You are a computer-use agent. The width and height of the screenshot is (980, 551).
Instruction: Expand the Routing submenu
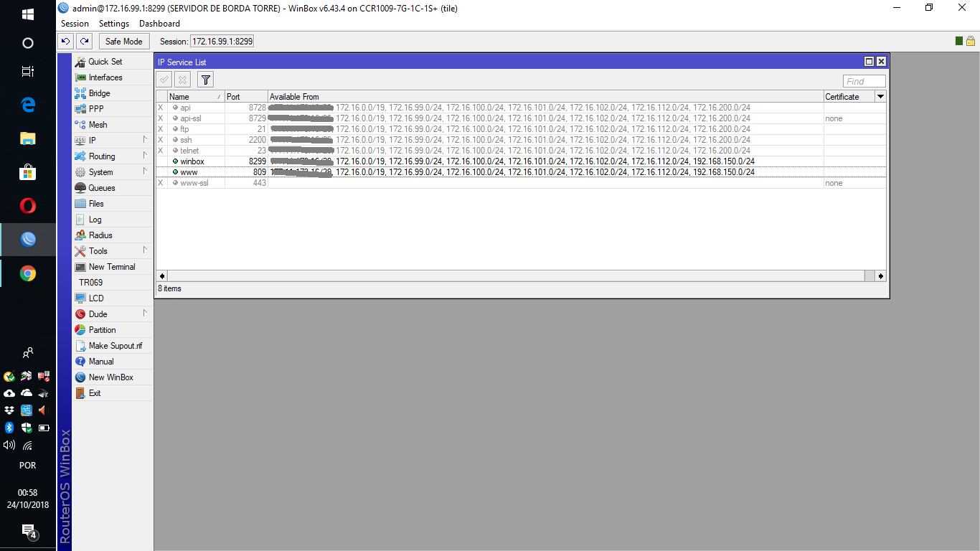point(113,156)
